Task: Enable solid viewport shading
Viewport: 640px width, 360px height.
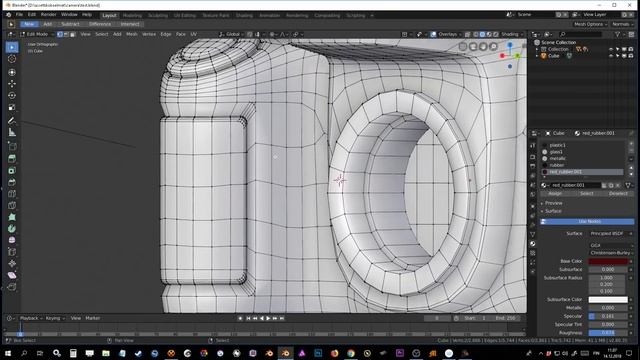Action: pos(482,34)
